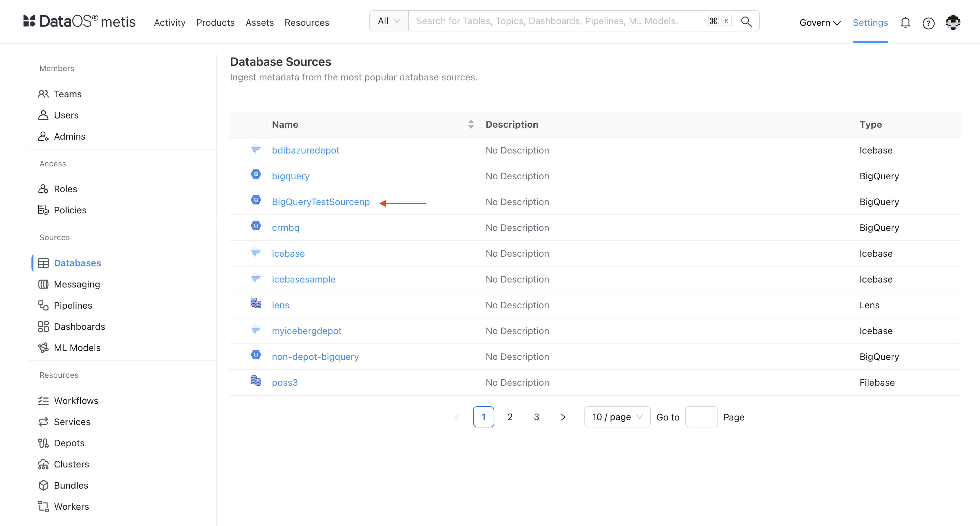Image resolution: width=980 pixels, height=526 pixels.
Task: Open the non-depot-bigquery source link
Action: (316, 357)
